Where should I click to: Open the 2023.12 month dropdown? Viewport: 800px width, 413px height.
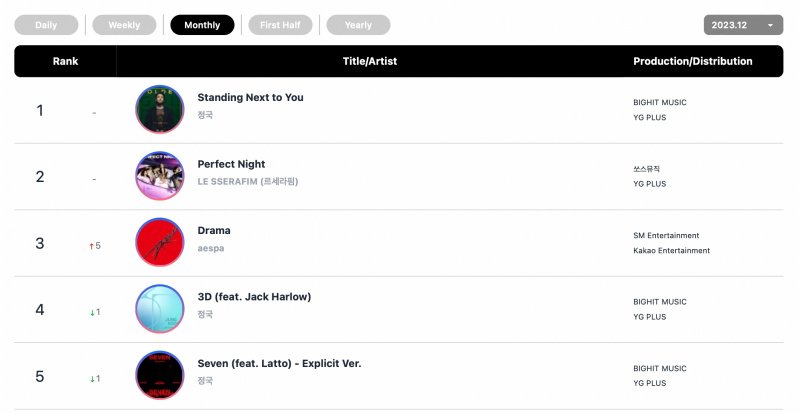tap(743, 25)
